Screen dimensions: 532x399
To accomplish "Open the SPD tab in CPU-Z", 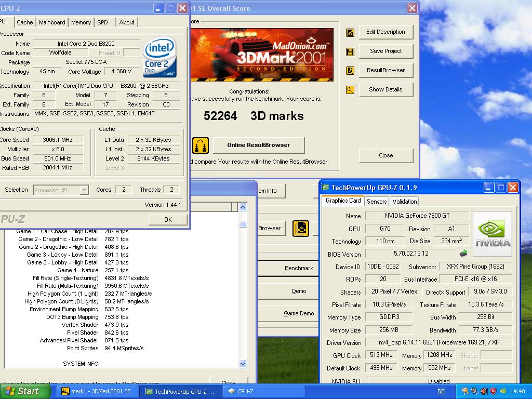I will pos(102,22).
